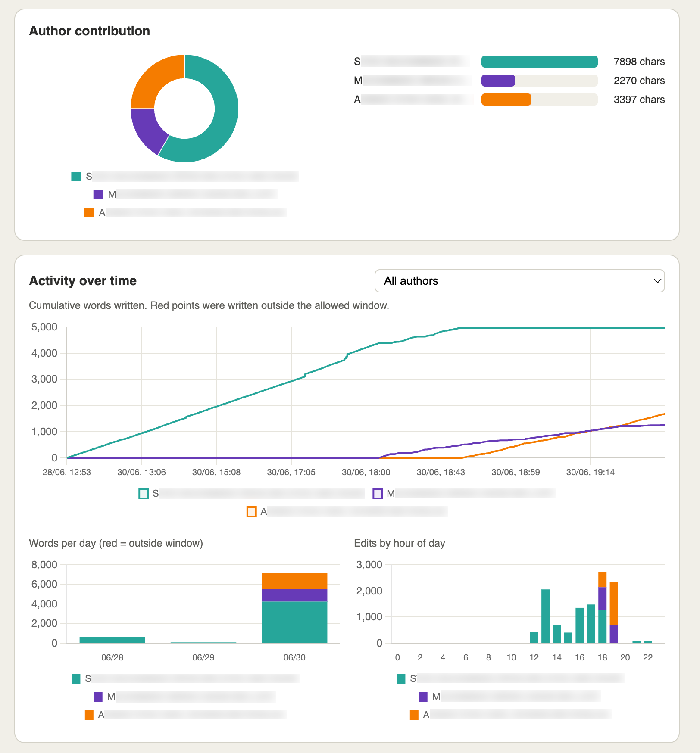Image resolution: width=700 pixels, height=753 pixels.
Task: Click the teal bar at hour 12
Action: [534, 638]
